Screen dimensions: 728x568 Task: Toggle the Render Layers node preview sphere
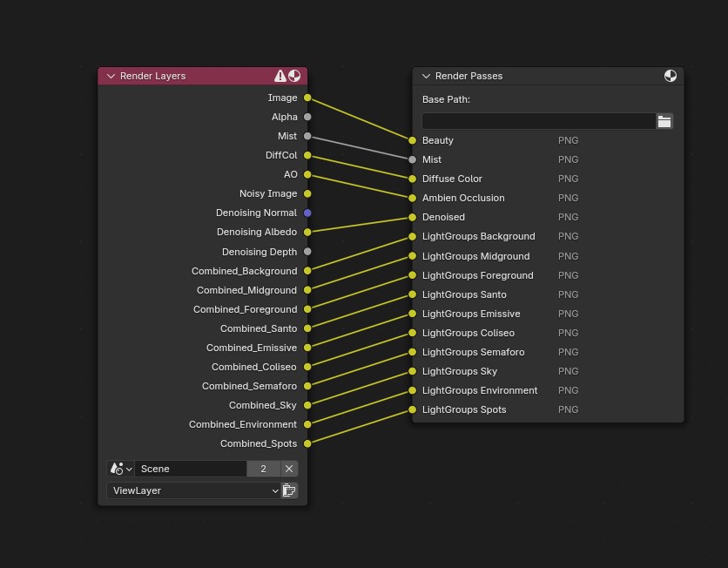point(294,76)
